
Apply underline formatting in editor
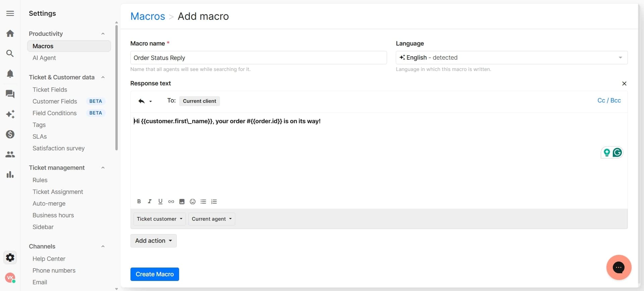[x=160, y=201]
